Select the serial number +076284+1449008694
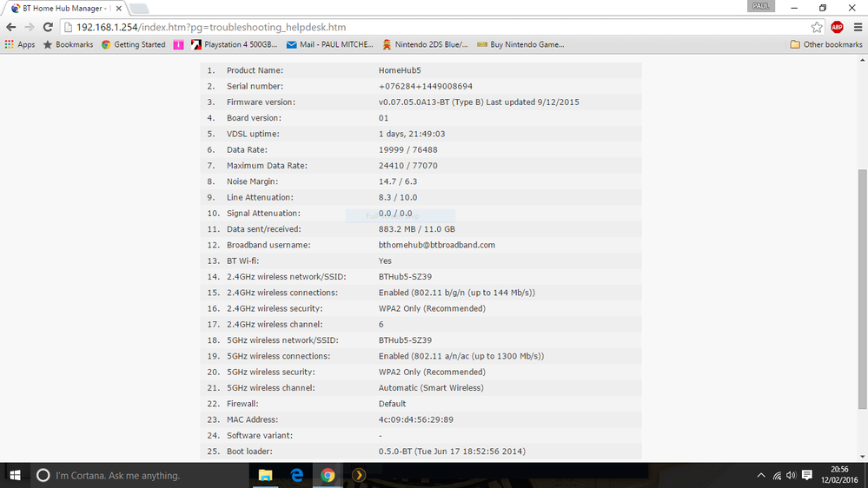 [426, 86]
